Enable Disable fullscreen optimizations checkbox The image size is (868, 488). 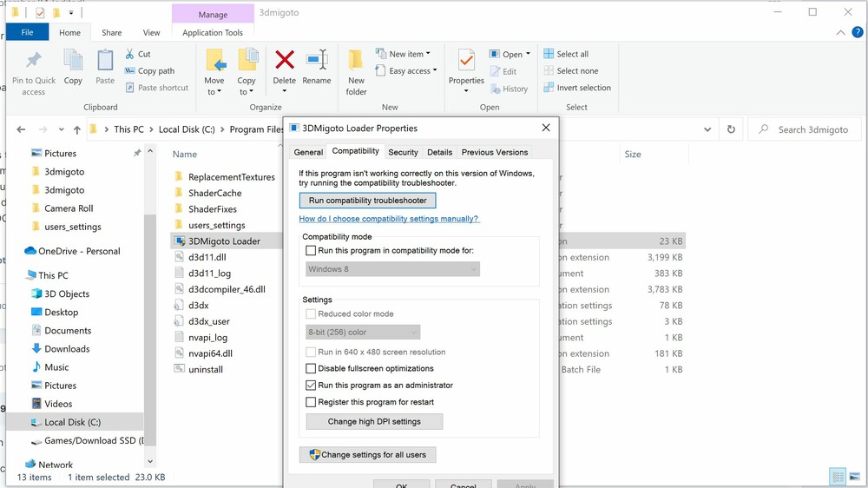311,368
